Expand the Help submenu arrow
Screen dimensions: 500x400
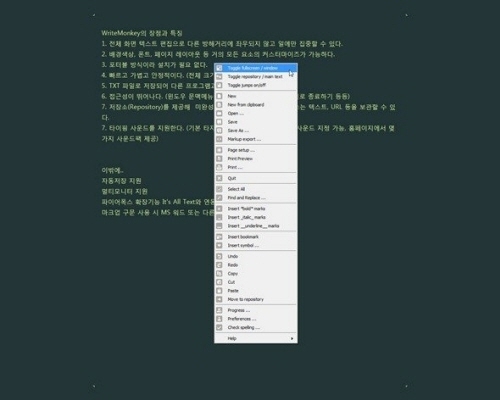click(x=292, y=339)
